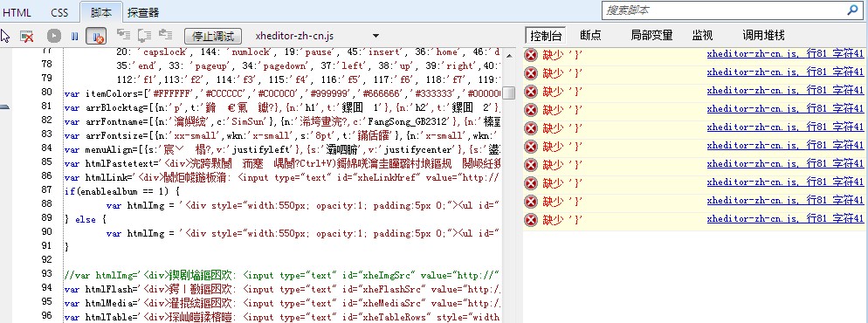Click the 'if(enablealbum == 1) {' line
This screenshot has height=323, width=868.
pos(122,191)
